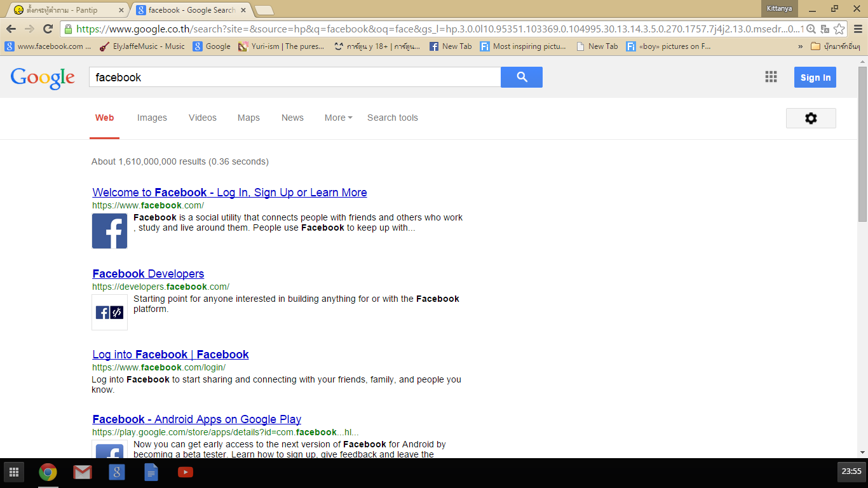Open the Google bookmark in bookmarks bar
The image size is (868, 488).
click(212, 46)
